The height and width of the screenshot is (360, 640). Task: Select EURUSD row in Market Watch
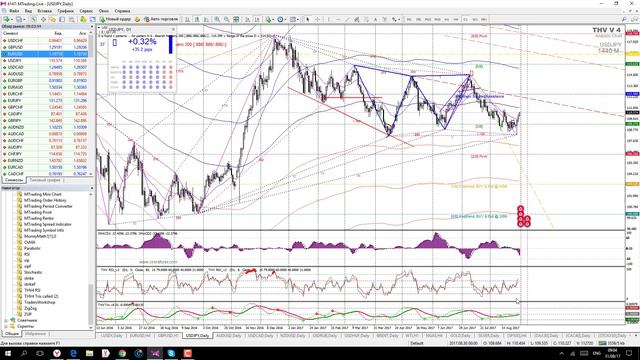click(x=45, y=54)
